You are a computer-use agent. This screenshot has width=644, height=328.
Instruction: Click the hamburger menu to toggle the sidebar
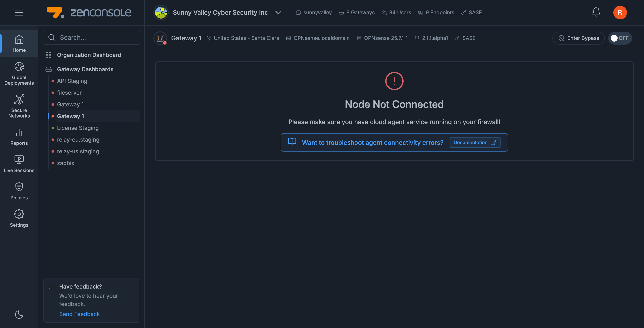tap(19, 13)
